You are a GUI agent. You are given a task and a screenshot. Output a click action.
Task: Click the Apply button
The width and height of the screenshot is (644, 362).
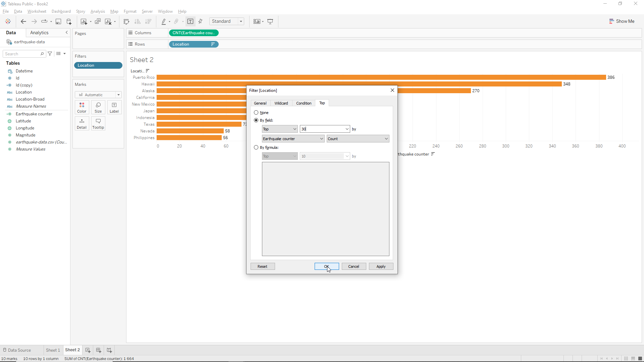381,266
